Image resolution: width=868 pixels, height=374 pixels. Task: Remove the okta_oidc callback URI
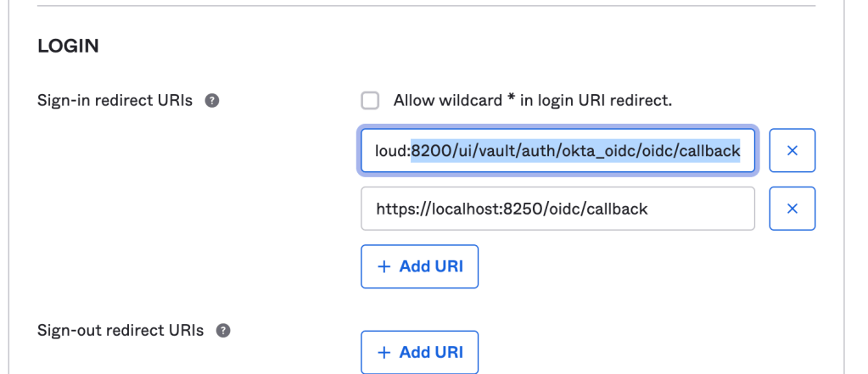pos(792,151)
